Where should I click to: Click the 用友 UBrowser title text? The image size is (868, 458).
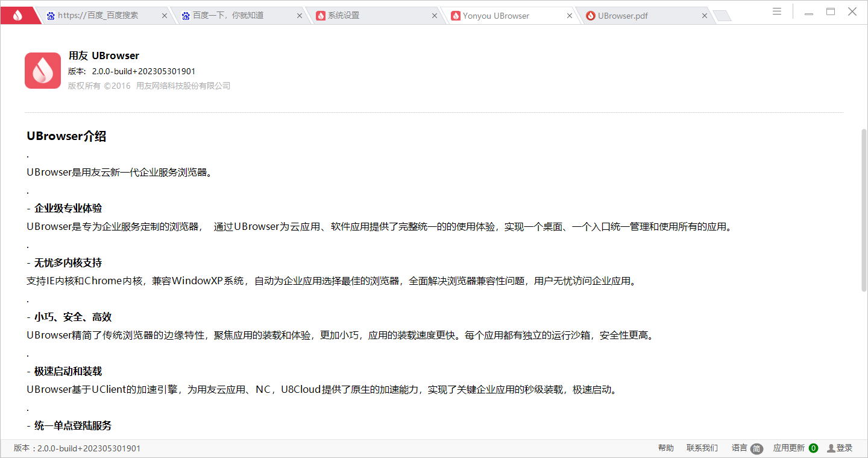(104, 56)
